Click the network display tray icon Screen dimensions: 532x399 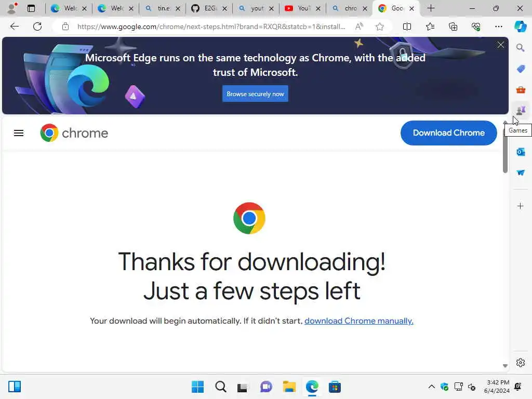(458, 387)
